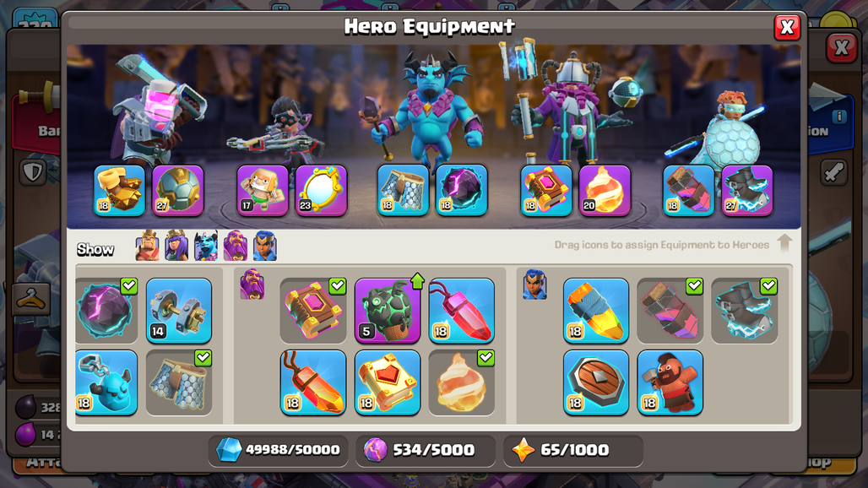Click the equipped purple book with checkmark
Screen dimensions: 868x488
pyautogui.click(x=313, y=311)
